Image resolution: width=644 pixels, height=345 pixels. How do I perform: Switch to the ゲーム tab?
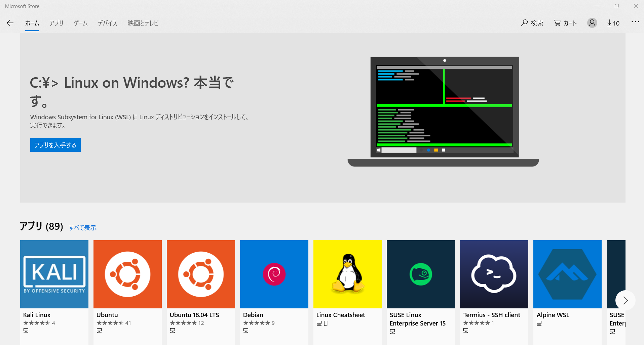(81, 23)
